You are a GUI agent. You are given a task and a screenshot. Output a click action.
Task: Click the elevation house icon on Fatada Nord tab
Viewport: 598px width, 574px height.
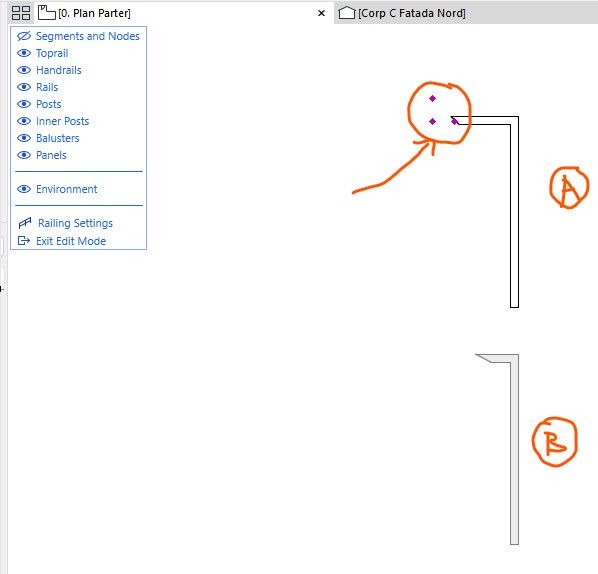tap(347, 13)
